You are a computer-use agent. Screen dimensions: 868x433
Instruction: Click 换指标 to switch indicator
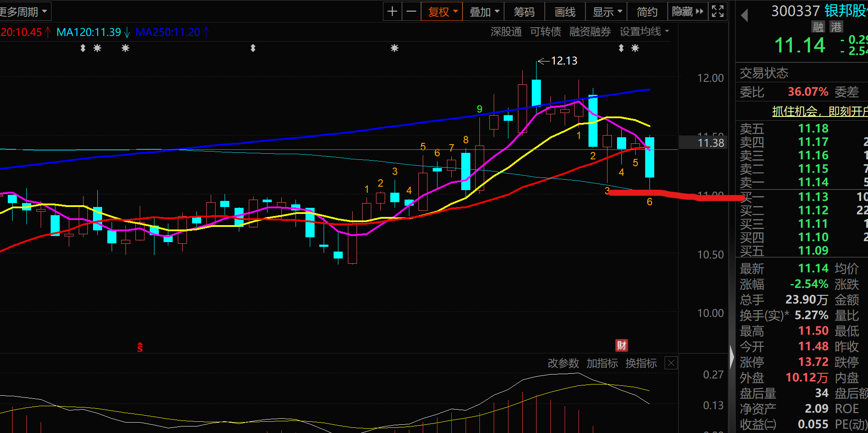641,363
